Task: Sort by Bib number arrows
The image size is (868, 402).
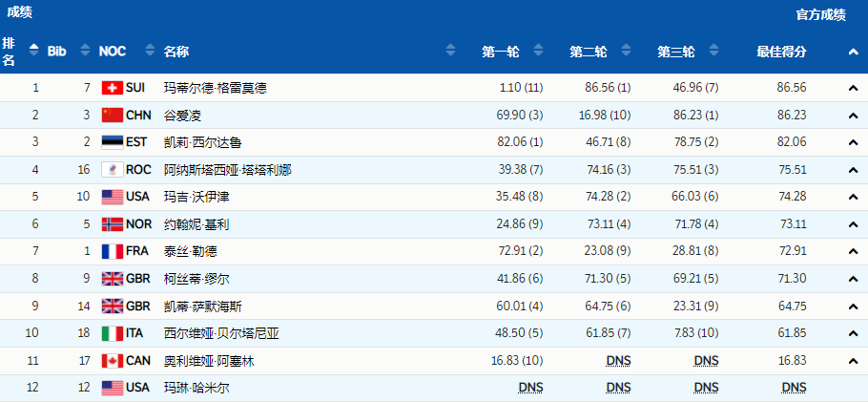Action: [x=85, y=51]
